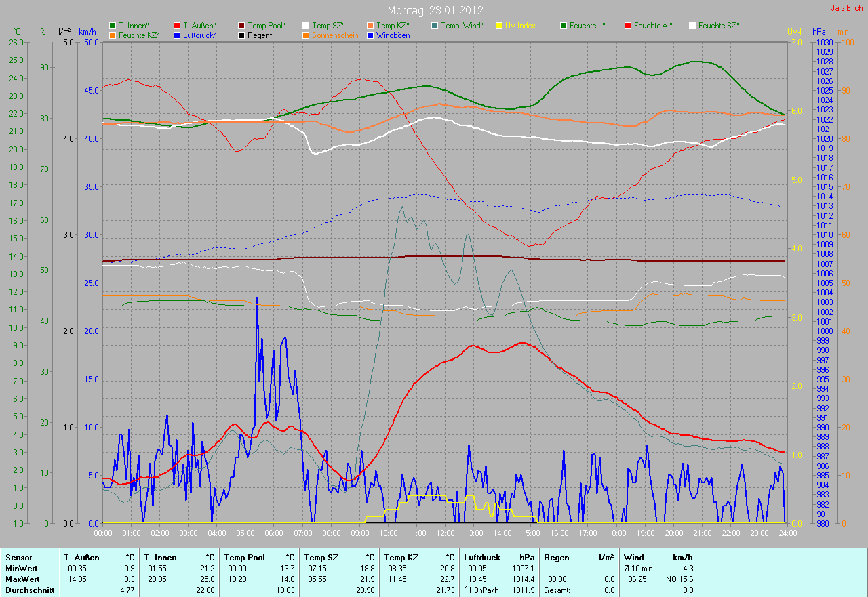Viewport: 868px width, 597px height.
Task: Click the blue Luftdruck legend square
Action: 177,35
